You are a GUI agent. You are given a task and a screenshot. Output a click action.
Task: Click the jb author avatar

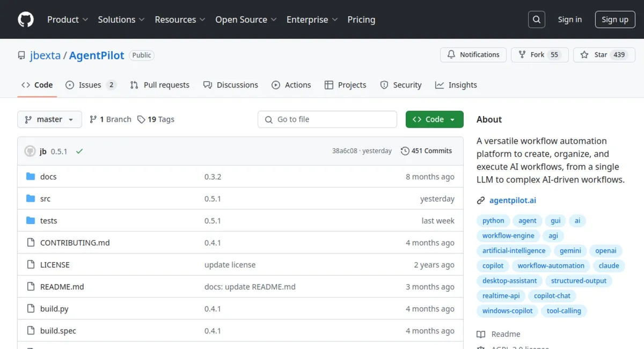pyautogui.click(x=30, y=151)
